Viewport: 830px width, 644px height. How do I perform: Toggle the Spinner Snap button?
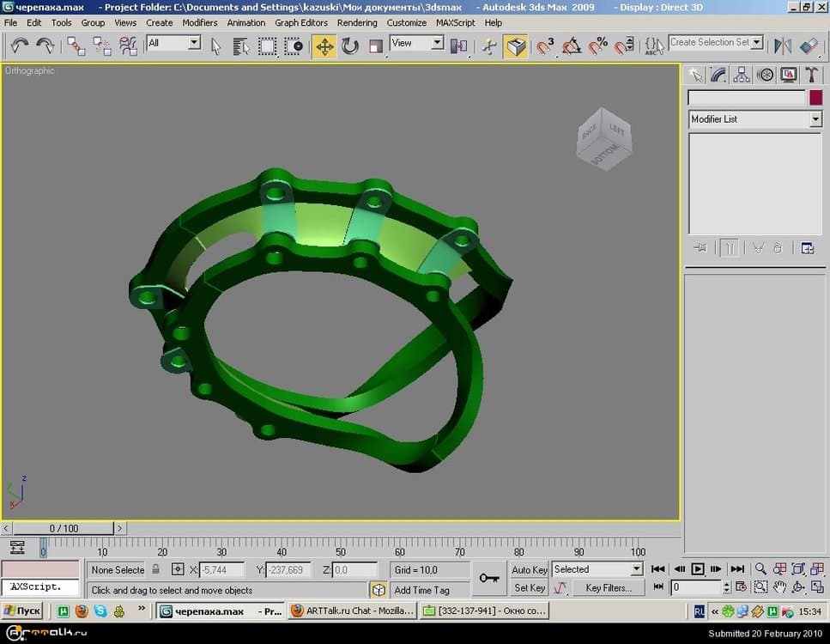[x=625, y=46]
